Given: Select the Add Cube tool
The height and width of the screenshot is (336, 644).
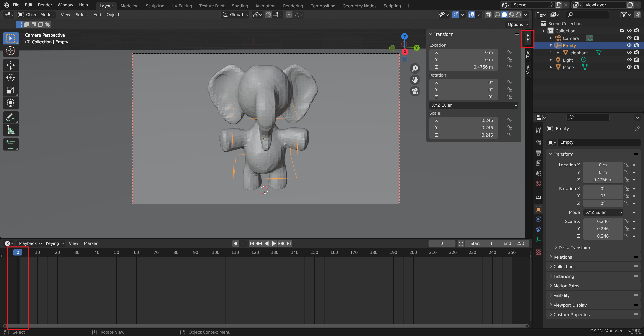Looking at the screenshot, I should 11,145.
